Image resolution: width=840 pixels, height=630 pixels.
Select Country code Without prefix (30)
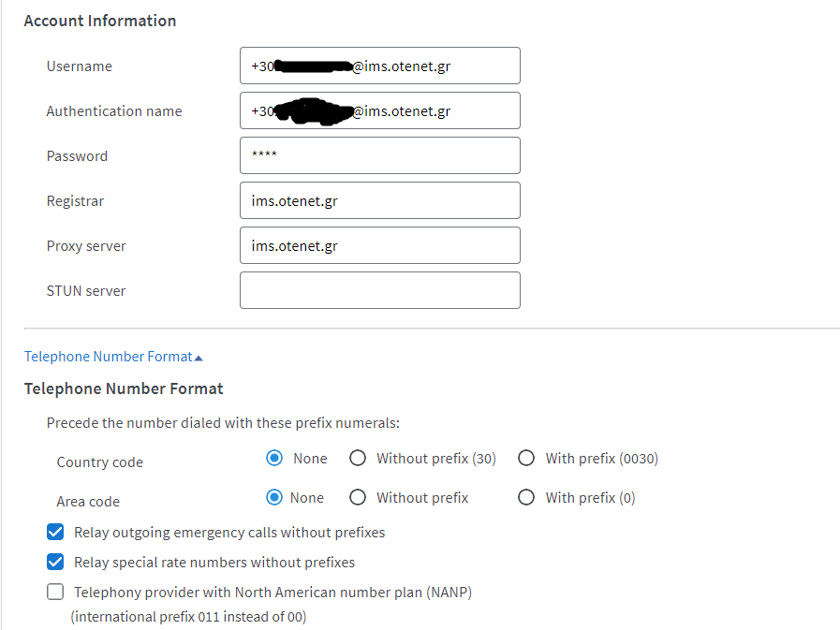click(358, 459)
